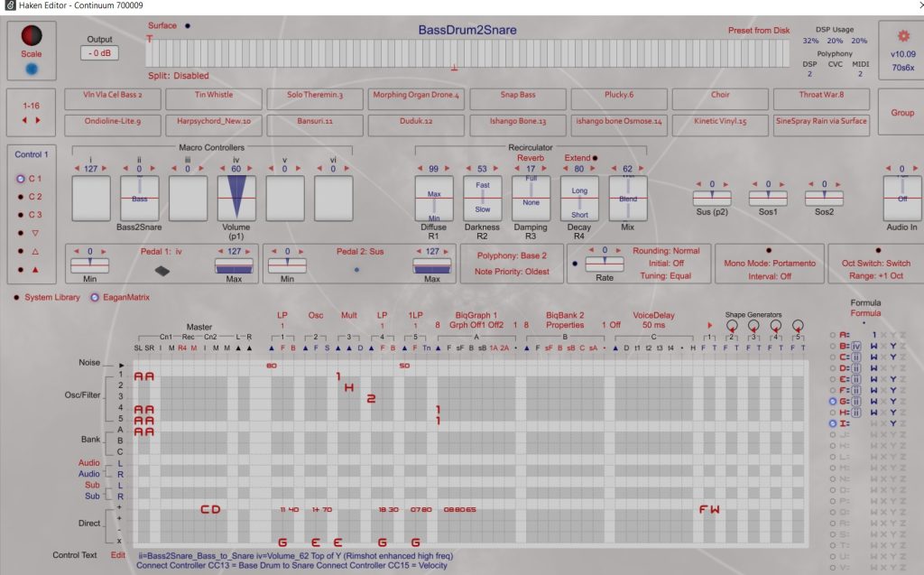The image size is (924, 575).
Task: Select the System Library radio option
Action: (x=16, y=297)
